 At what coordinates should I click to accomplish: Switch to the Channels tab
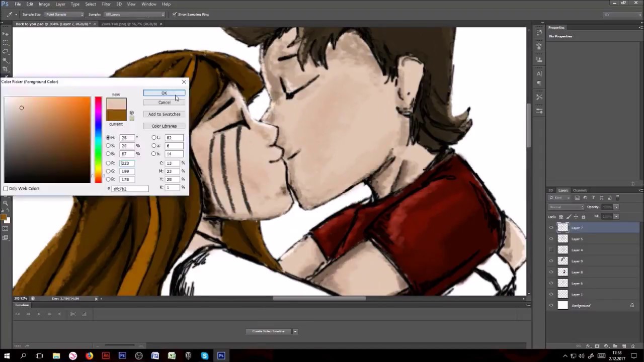tap(580, 191)
